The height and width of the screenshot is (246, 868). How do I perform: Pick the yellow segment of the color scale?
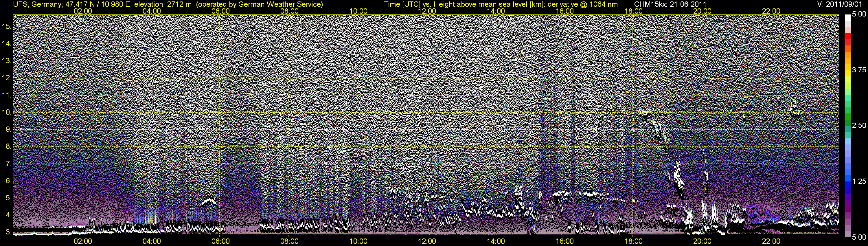point(847,74)
